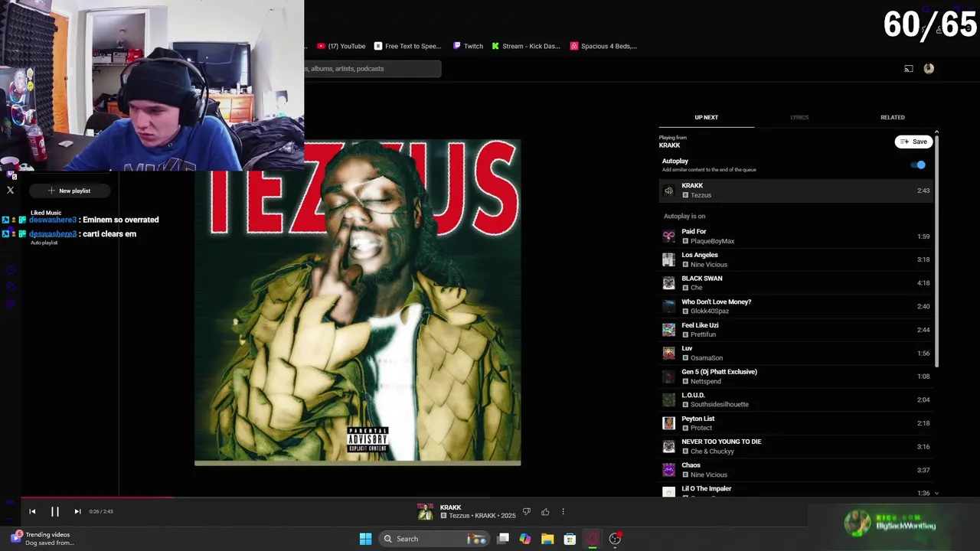Create a New playlist
Viewport: 980px width, 551px height.
click(x=69, y=191)
